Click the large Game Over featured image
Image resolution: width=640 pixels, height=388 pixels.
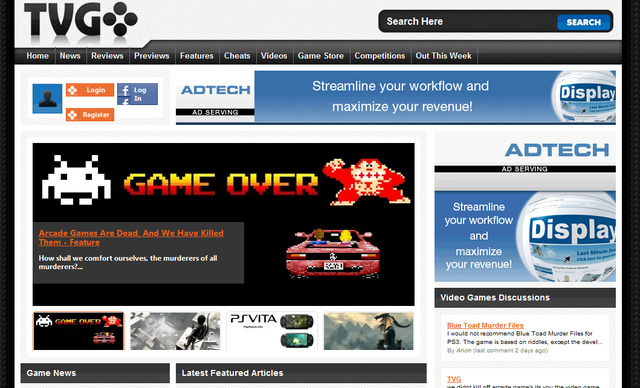pyautogui.click(x=223, y=224)
